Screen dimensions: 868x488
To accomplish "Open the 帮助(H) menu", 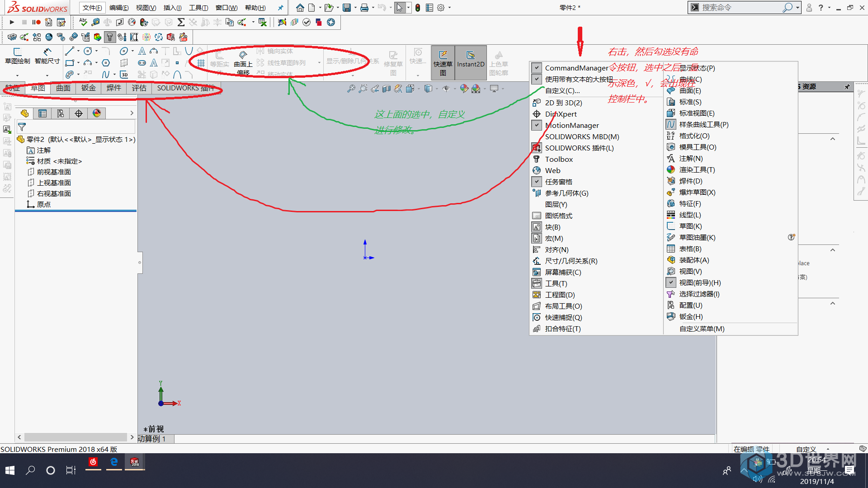I will tap(255, 8).
